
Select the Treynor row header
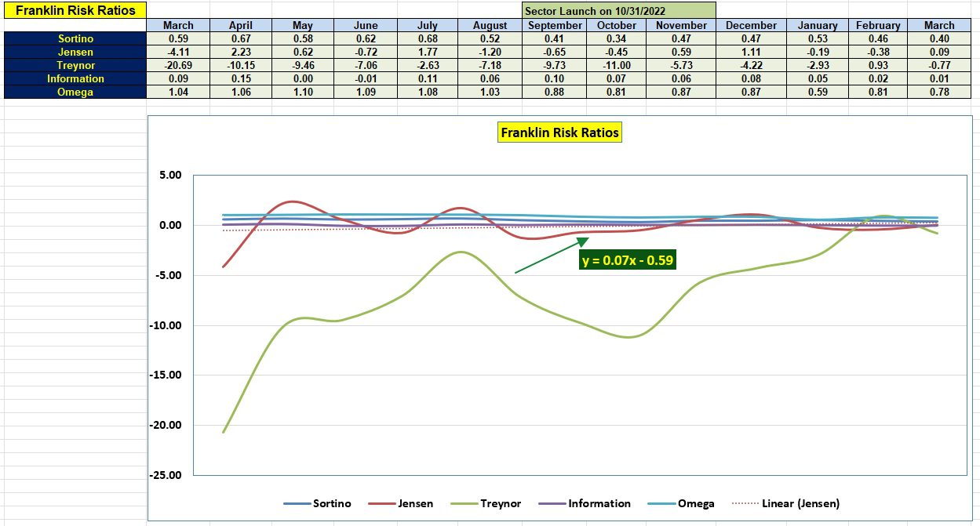pos(75,65)
